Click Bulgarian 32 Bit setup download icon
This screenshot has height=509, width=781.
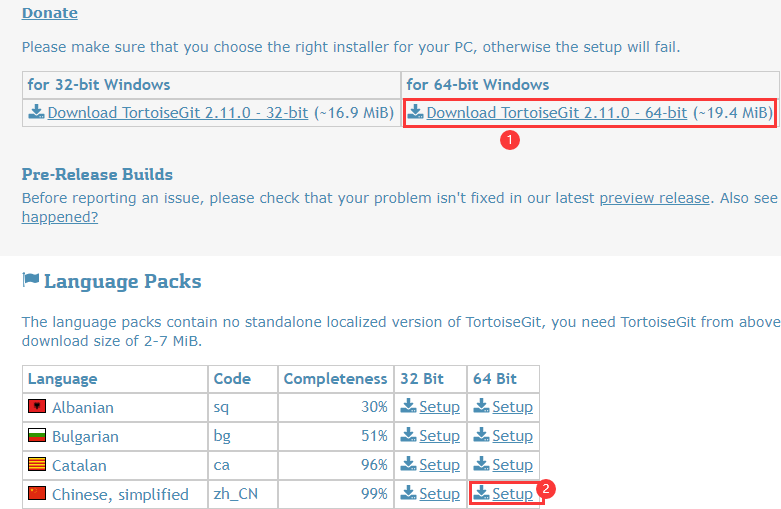408,435
